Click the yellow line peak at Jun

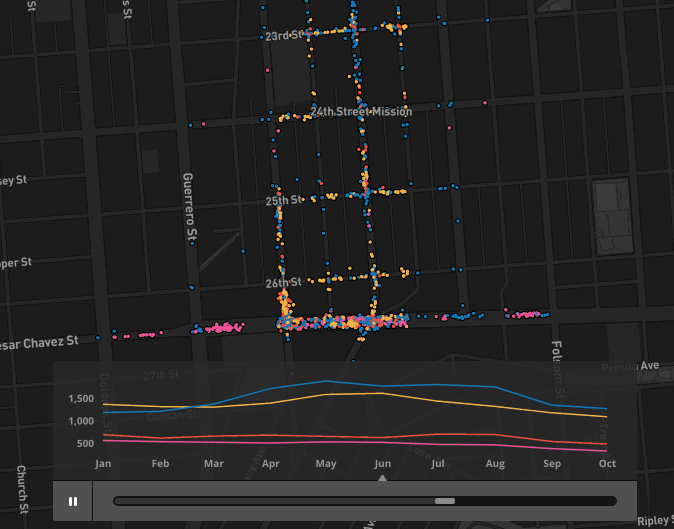click(382, 393)
